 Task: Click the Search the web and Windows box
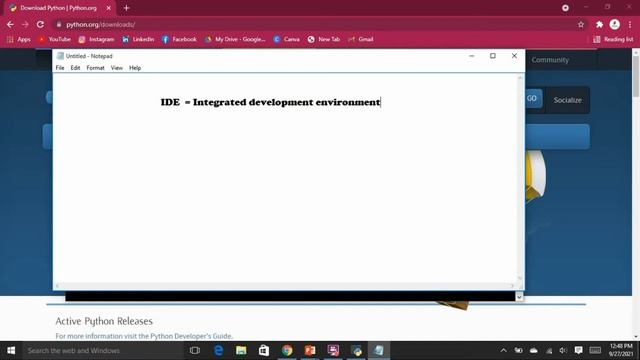pos(103,351)
